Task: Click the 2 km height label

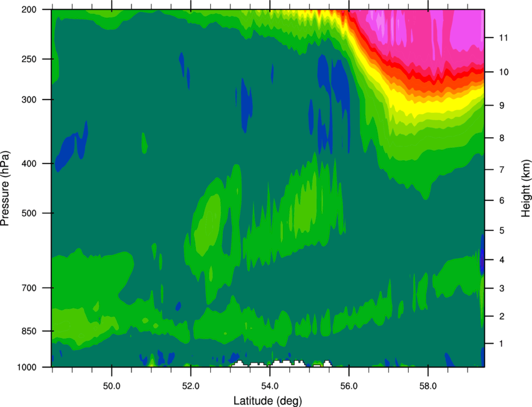Action: tap(501, 316)
